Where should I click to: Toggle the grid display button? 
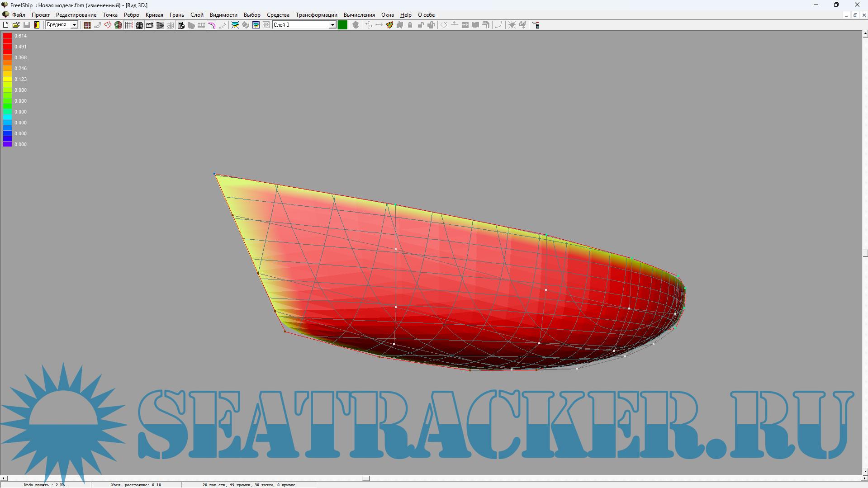[129, 25]
